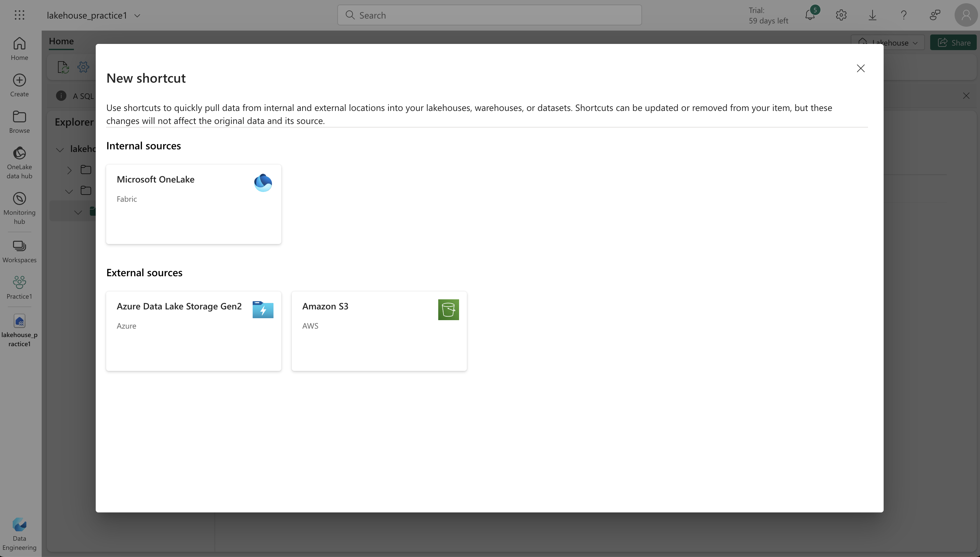
Task: Open settings gear in top bar
Action: 841,15
